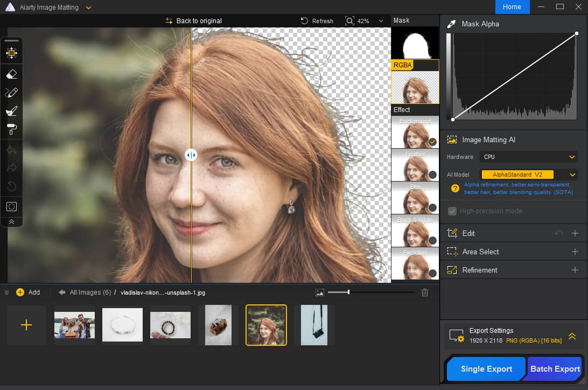Click the Batch Export button
This screenshot has height=390, width=588.
point(555,369)
